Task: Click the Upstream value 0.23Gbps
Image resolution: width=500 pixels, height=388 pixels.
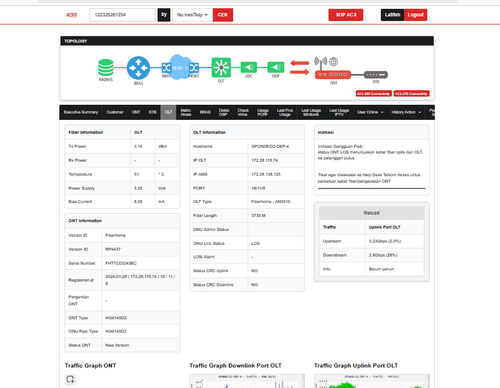Action: click(x=385, y=241)
